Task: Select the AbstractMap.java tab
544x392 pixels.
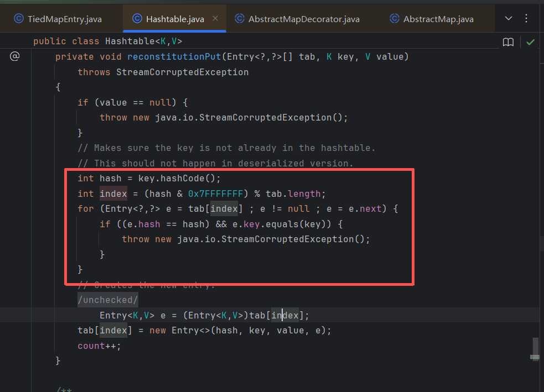Action: tap(438, 19)
